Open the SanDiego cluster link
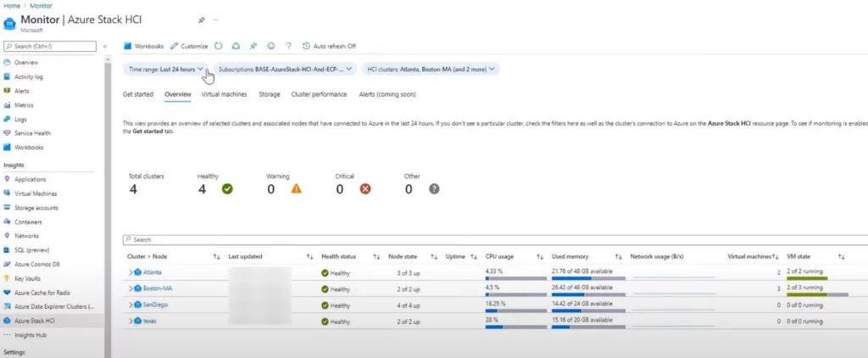868x358 pixels. (x=155, y=305)
